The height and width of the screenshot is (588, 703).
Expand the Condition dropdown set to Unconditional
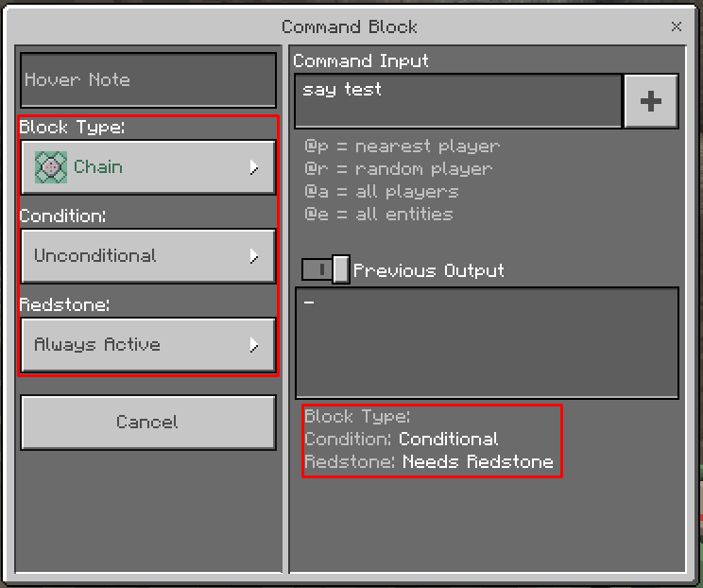click(147, 256)
